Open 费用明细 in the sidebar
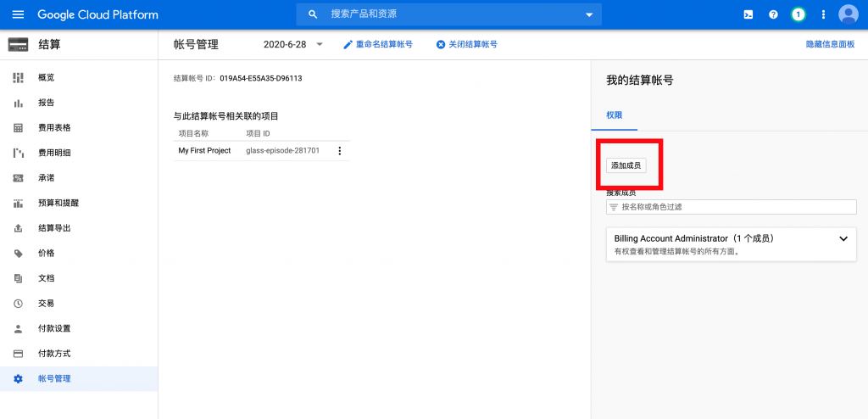Image resolution: width=868 pixels, height=419 pixels. [79, 153]
